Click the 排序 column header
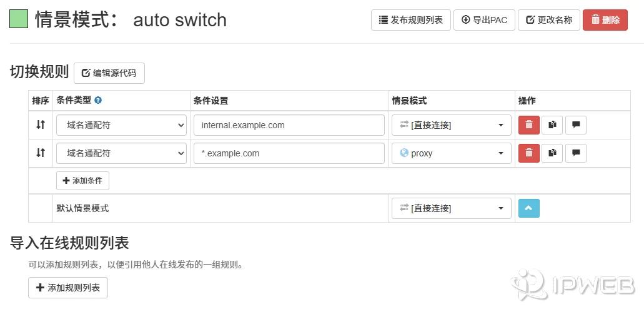The width and height of the screenshot is (644, 309). point(41,101)
